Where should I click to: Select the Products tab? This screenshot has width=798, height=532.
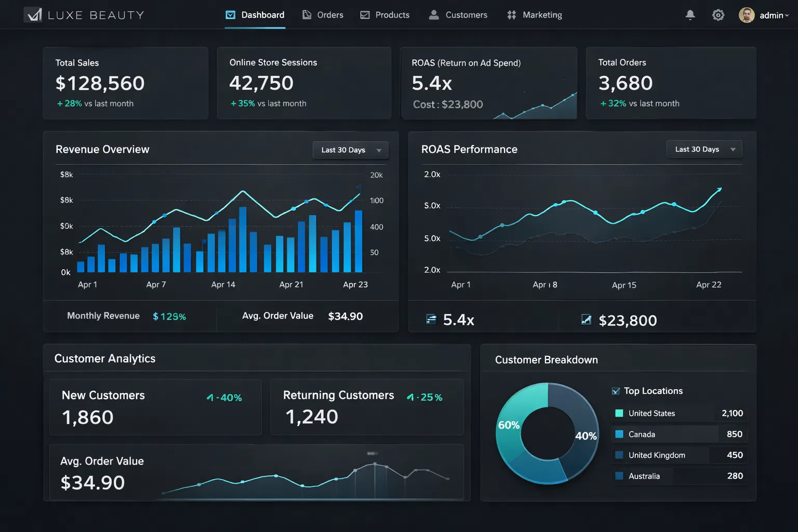point(385,15)
